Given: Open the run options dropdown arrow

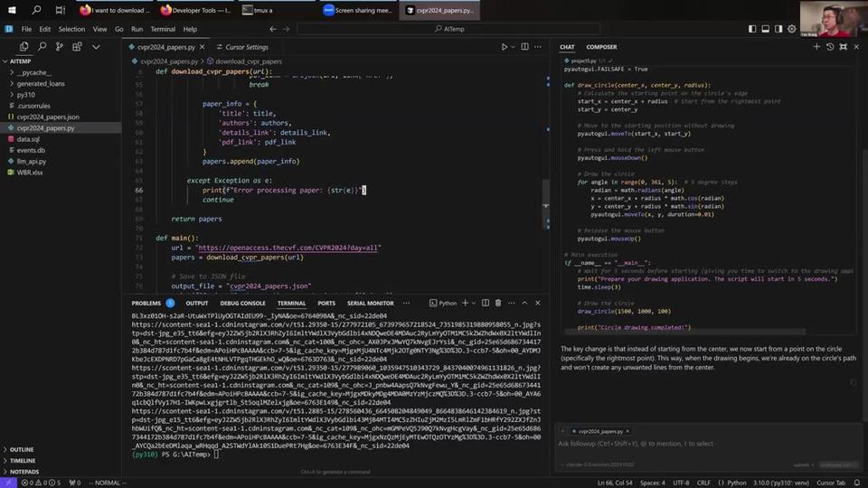Looking at the screenshot, I should click(513, 47).
